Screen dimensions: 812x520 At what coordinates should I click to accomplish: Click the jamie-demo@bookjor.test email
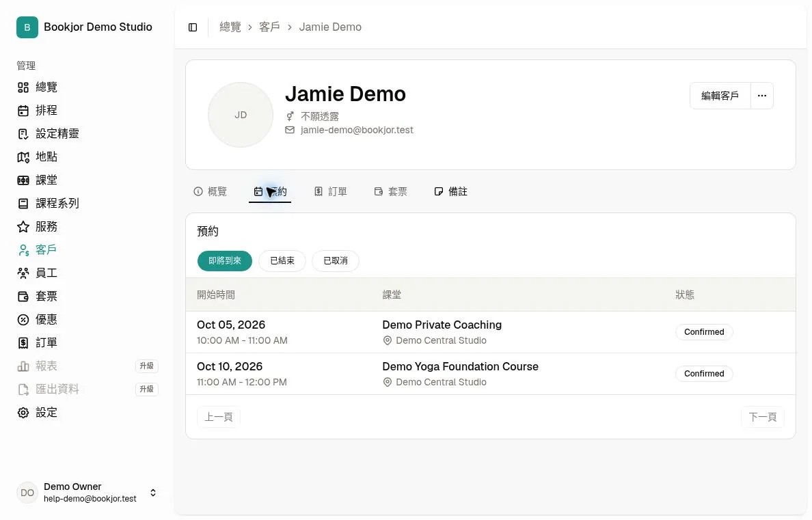click(357, 130)
